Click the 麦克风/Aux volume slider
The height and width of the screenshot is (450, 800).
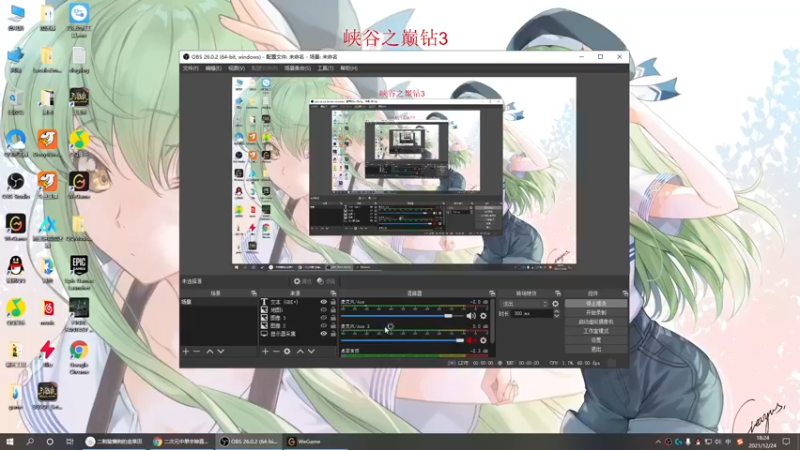pyautogui.click(x=403, y=316)
